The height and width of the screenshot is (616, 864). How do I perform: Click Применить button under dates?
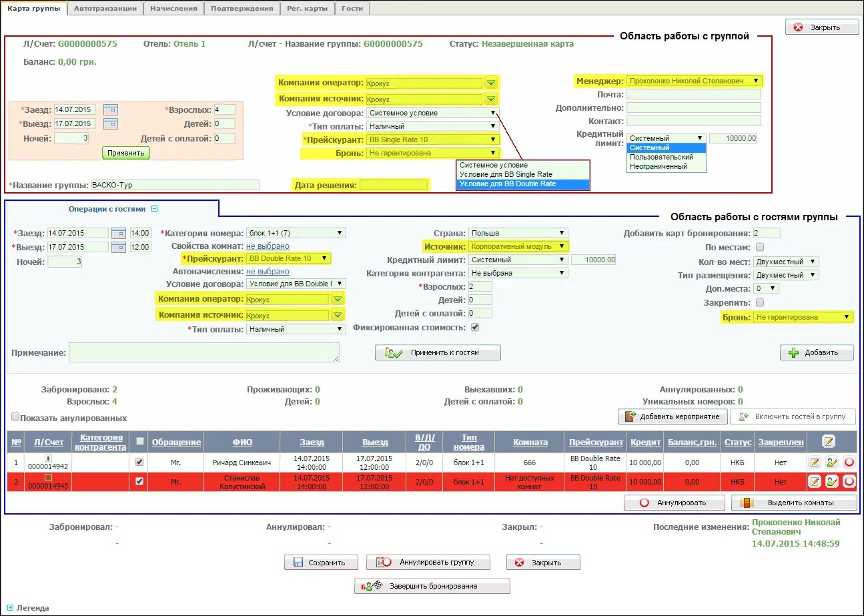point(126,153)
